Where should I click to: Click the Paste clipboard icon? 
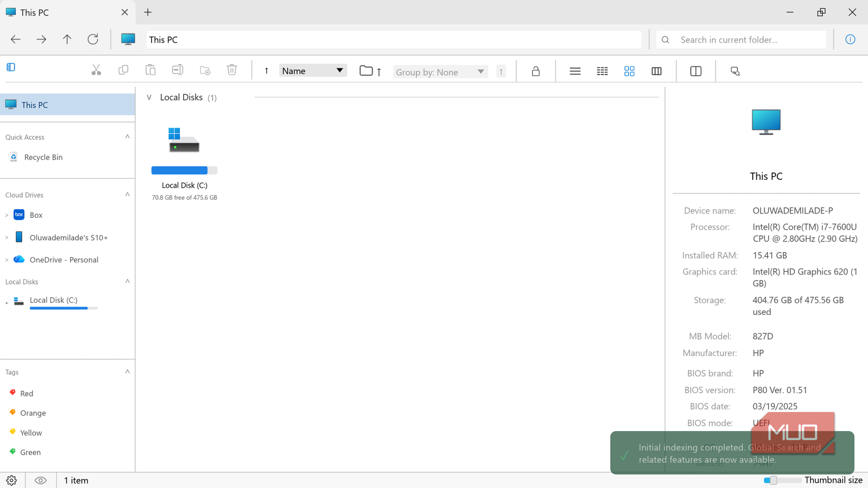(x=150, y=70)
